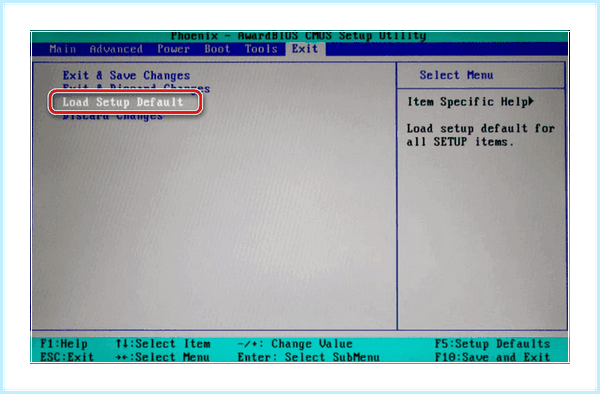Select the Exit tab
This screenshot has height=394, width=600.
pyautogui.click(x=305, y=49)
